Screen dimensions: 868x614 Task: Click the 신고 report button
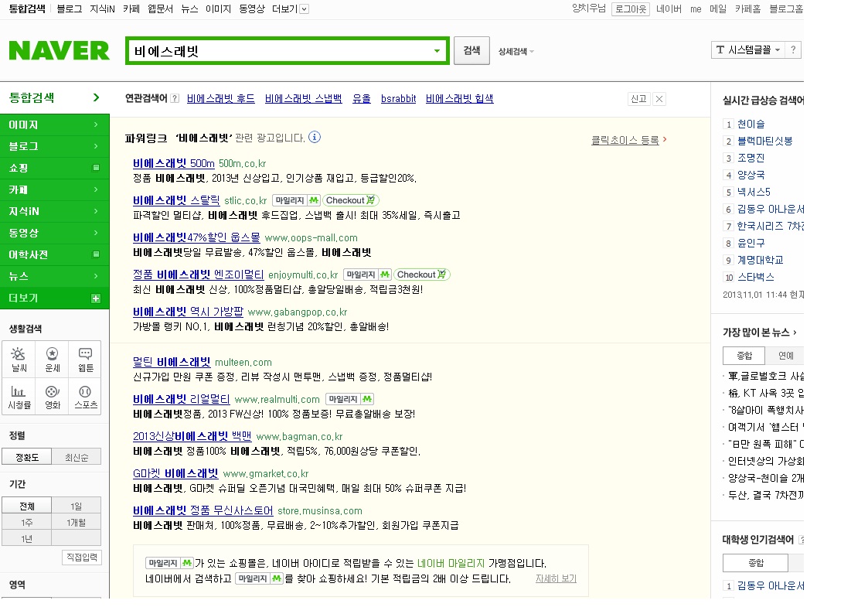pos(638,99)
